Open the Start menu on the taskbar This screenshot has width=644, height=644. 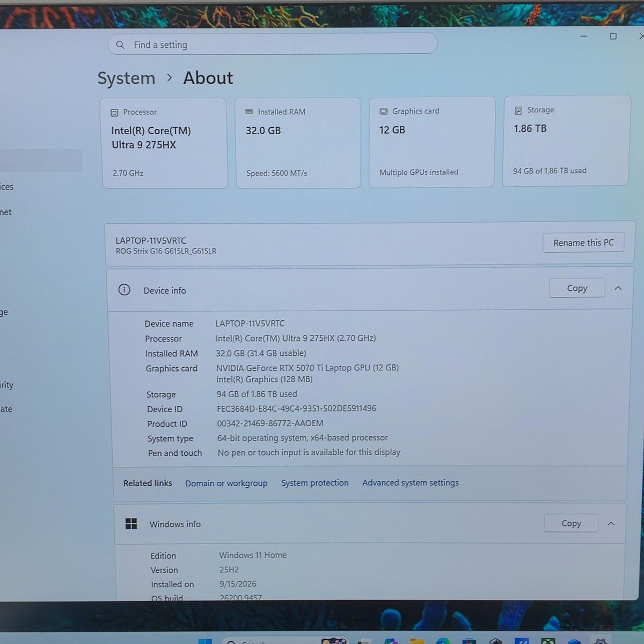(x=205, y=641)
